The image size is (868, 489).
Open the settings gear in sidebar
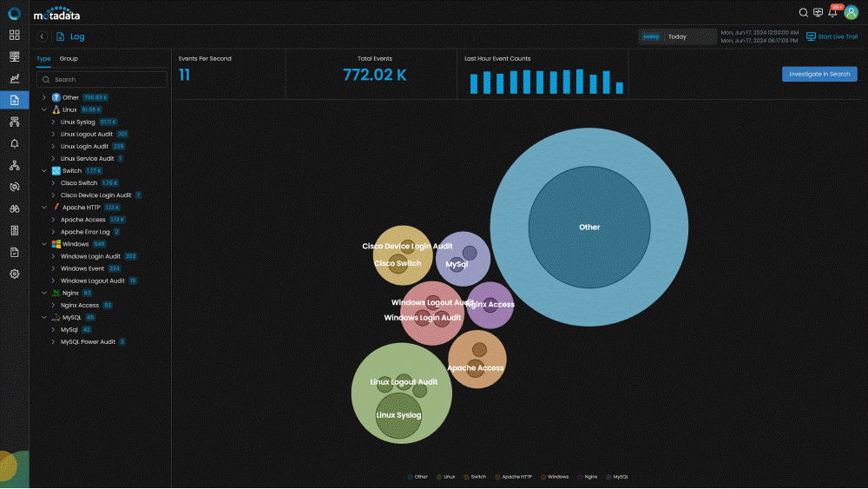tap(15, 274)
